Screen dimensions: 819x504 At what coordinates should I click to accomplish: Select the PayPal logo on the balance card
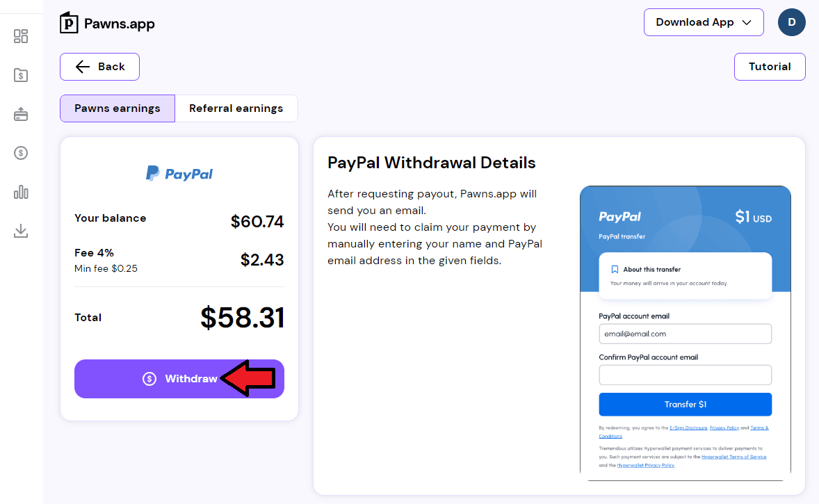(x=179, y=172)
